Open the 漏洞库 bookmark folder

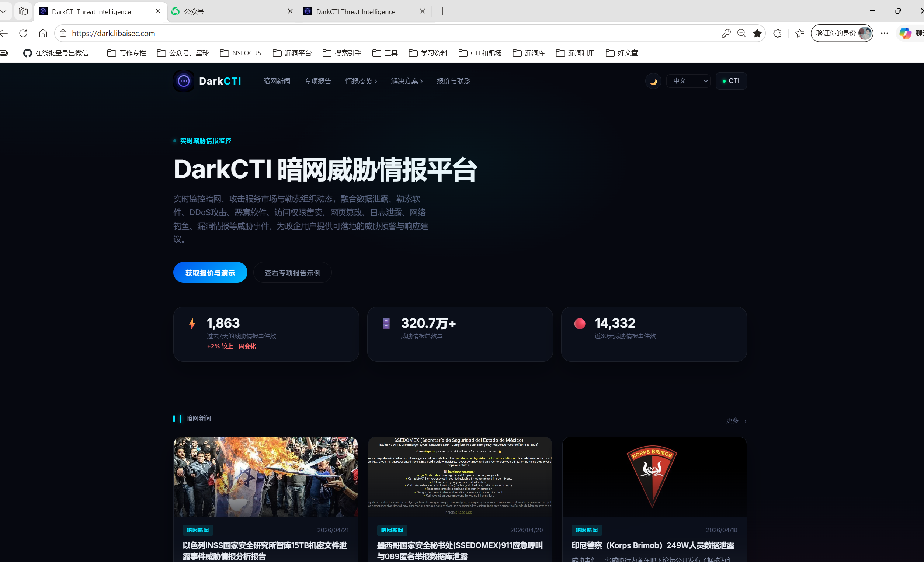(529, 53)
